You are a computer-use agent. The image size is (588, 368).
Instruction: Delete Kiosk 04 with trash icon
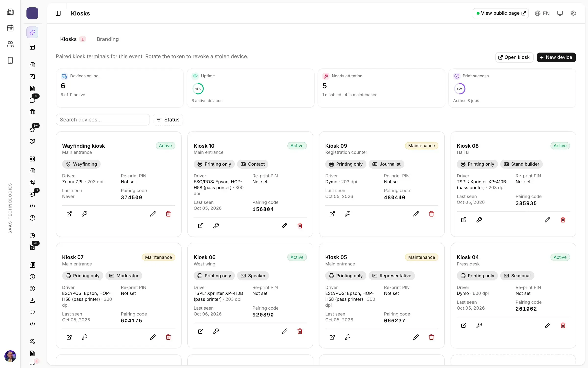[563, 325]
